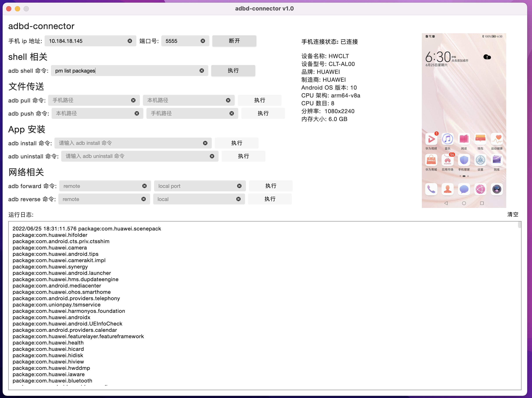The height and width of the screenshot is (398, 532).
Task: Click the 断开 disconnect button
Action: [x=234, y=41]
